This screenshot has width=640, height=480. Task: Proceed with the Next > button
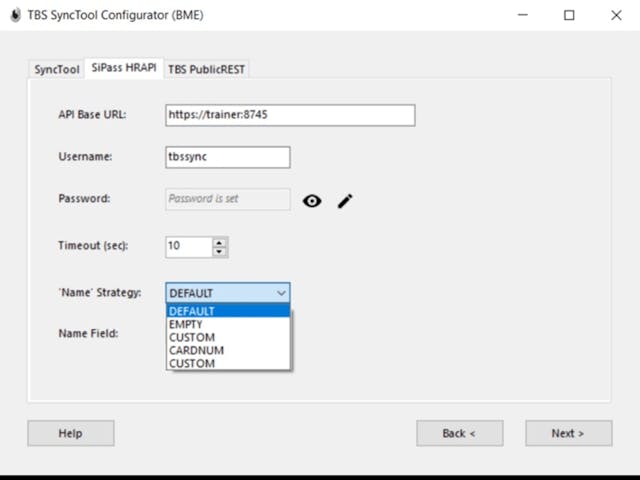(569, 433)
